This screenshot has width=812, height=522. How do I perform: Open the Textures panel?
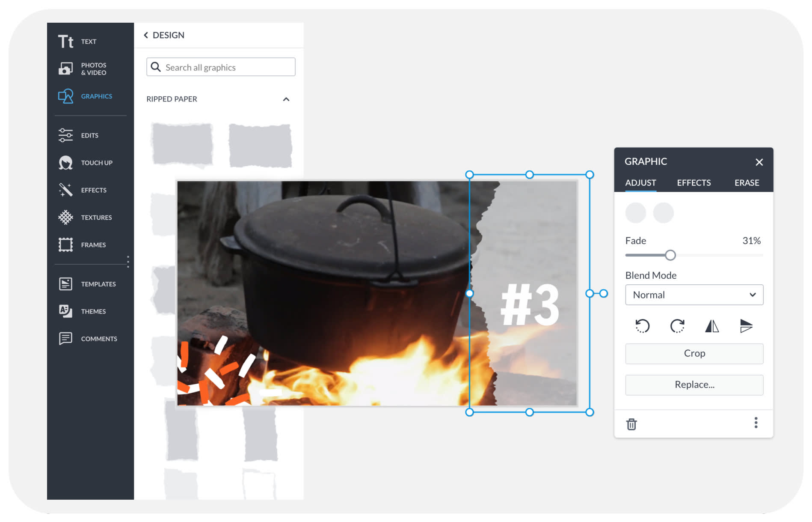point(86,218)
